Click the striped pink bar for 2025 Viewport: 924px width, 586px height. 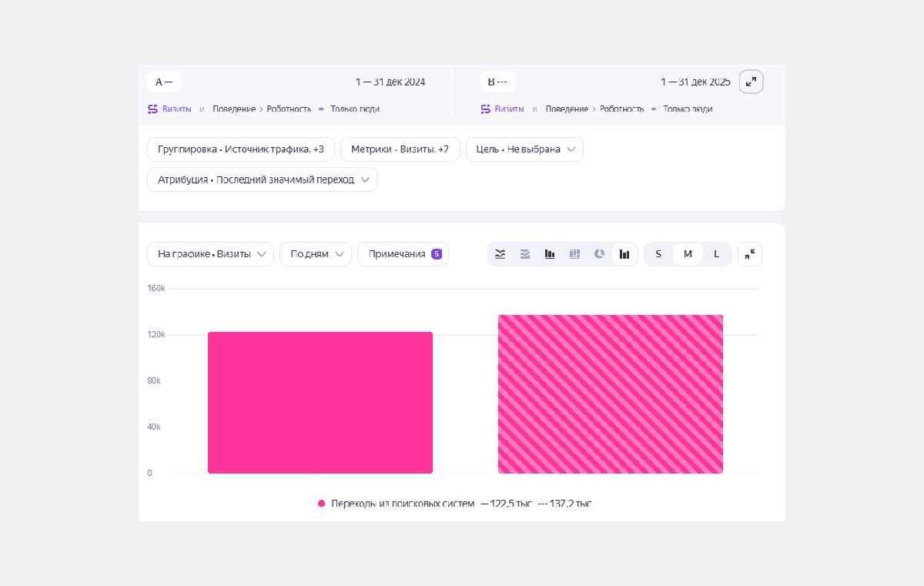[x=611, y=394]
